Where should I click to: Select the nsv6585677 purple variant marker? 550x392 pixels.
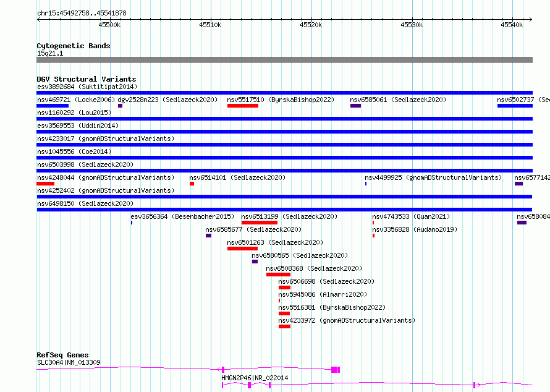(208, 236)
